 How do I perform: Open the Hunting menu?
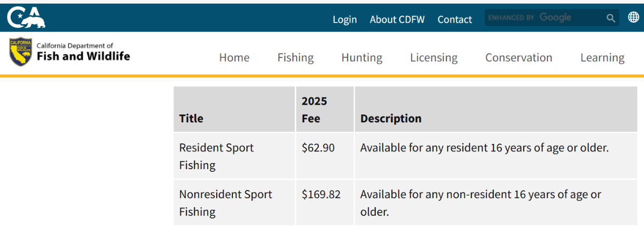(362, 57)
